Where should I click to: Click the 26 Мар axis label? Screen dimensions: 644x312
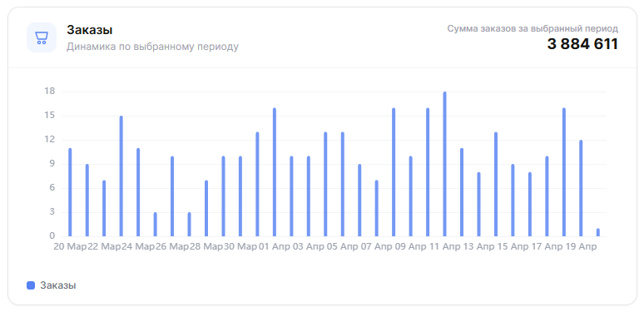pos(172,247)
